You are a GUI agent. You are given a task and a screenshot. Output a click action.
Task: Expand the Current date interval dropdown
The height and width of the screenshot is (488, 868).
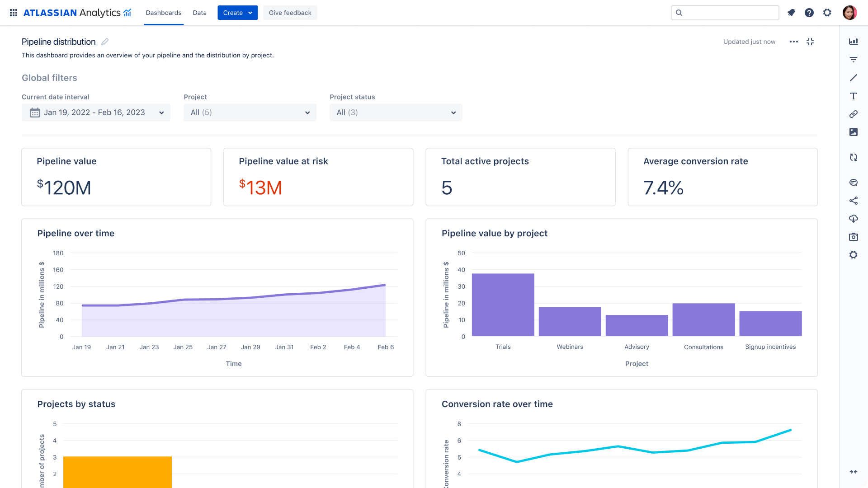pos(96,113)
